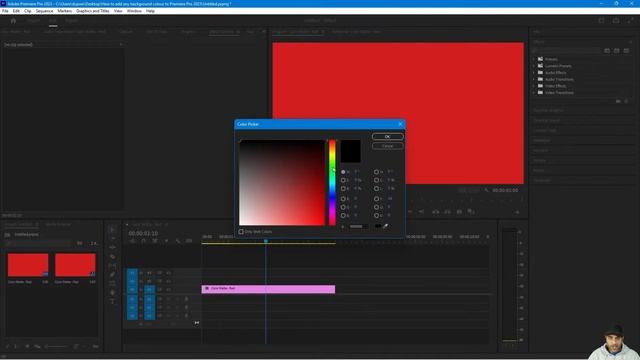Click Cancel in the Color Picker
This screenshot has width=640, height=360.
click(387, 146)
